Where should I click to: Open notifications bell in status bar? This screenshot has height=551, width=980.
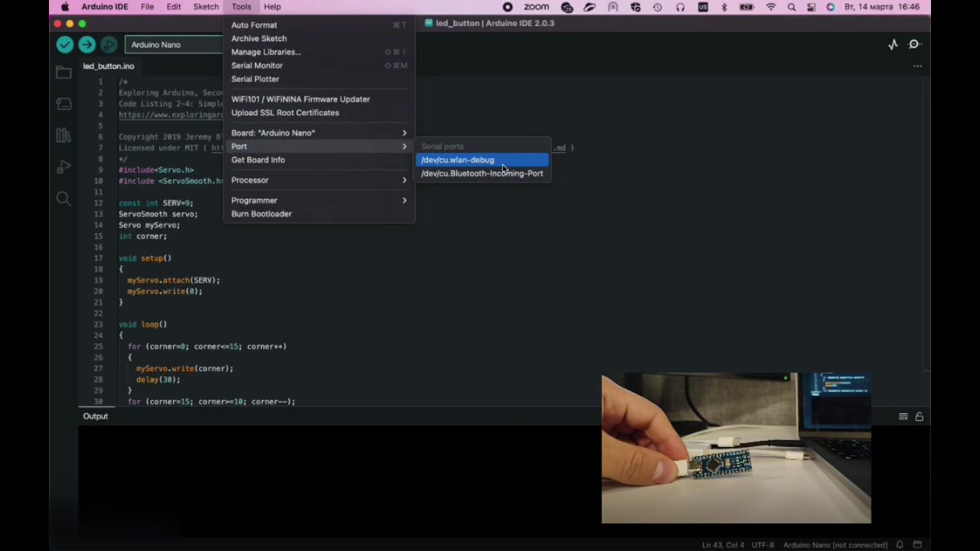pos(900,545)
